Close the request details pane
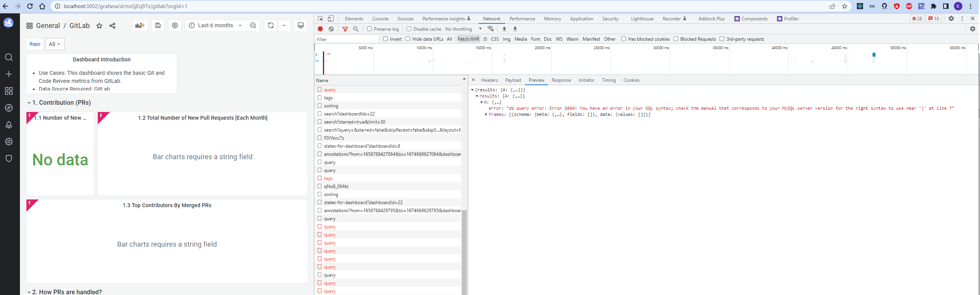The image size is (980, 295). click(x=473, y=80)
